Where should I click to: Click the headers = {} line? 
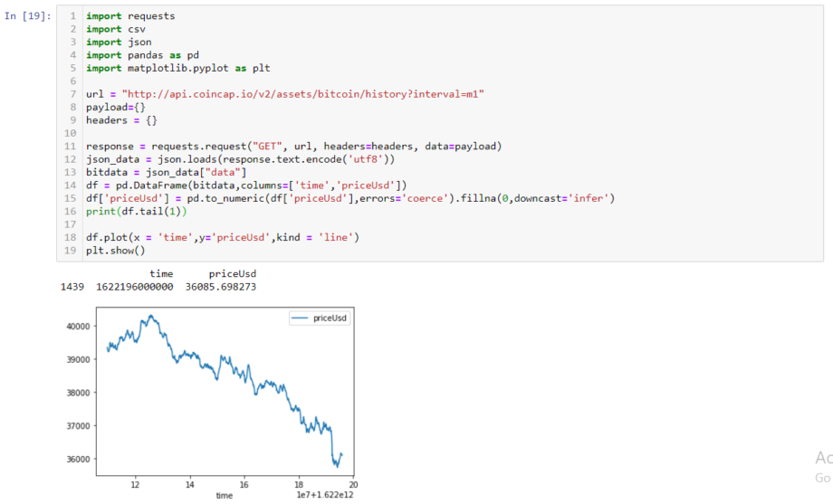tap(121, 120)
